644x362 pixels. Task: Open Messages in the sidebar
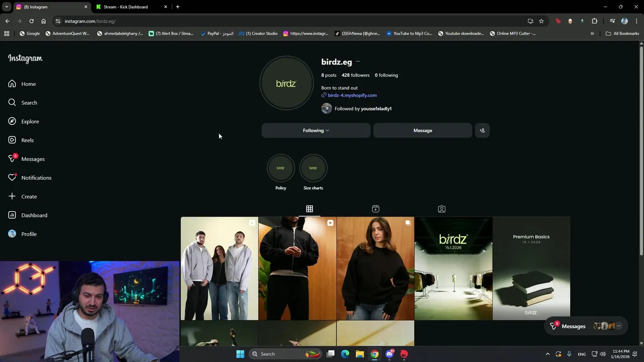pos(26,159)
